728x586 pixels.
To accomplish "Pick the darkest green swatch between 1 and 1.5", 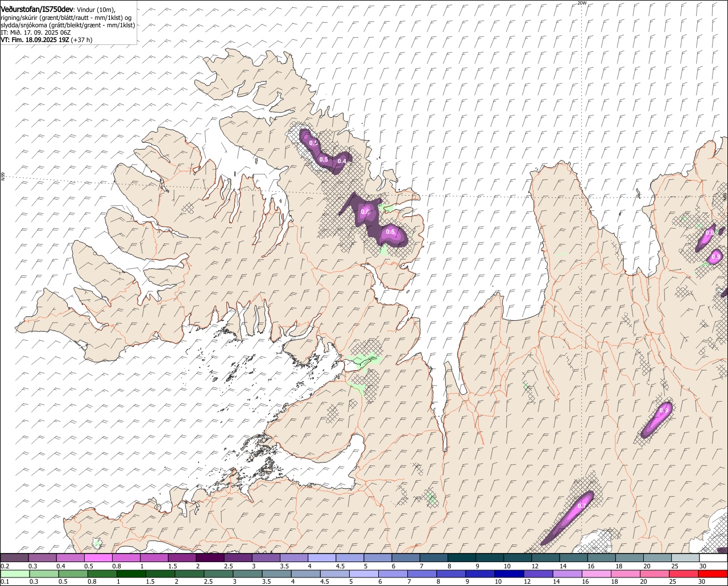I will tap(131, 573).
